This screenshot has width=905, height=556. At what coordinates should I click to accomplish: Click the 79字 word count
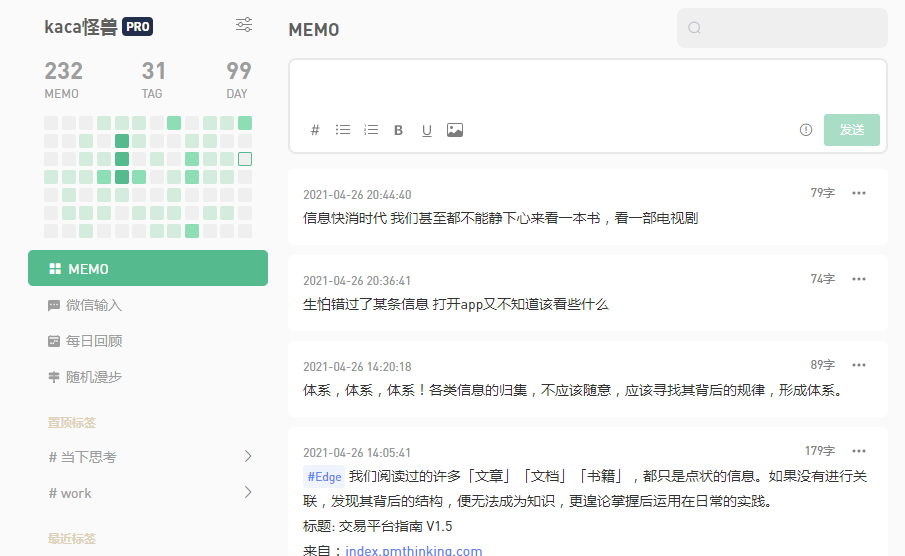click(822, 192)
